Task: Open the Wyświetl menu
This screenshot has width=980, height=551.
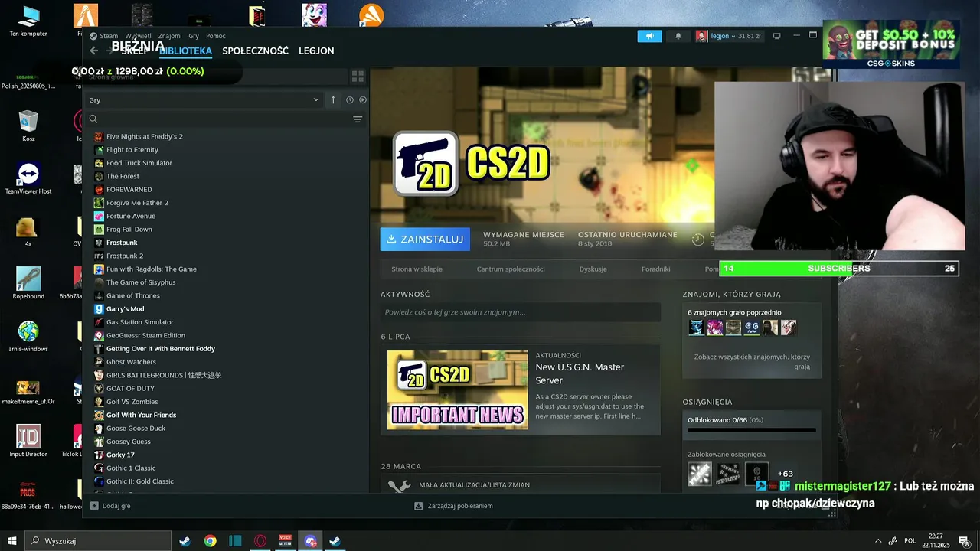Action: coord(138,36)
